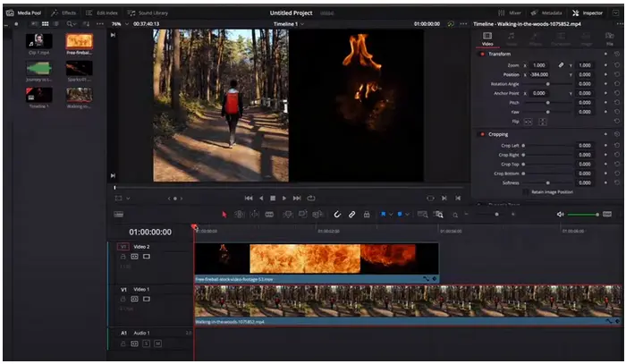Go to first frame of viewer

click(249, 198)
